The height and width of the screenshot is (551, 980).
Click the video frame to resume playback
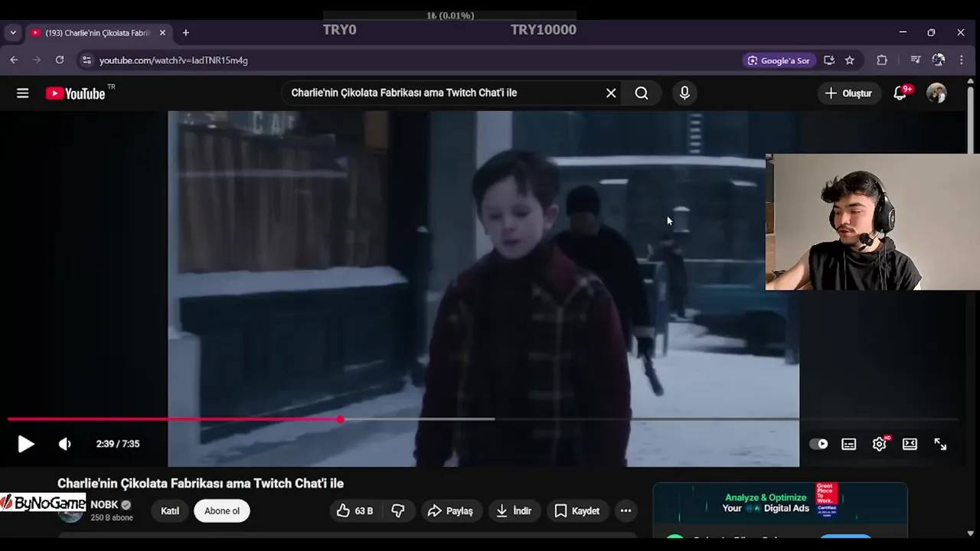(483, 289)
